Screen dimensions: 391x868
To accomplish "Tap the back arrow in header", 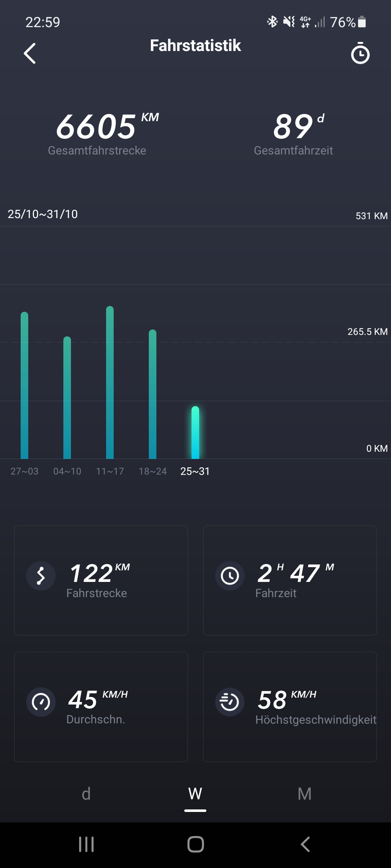I will [x=30, y=54].
